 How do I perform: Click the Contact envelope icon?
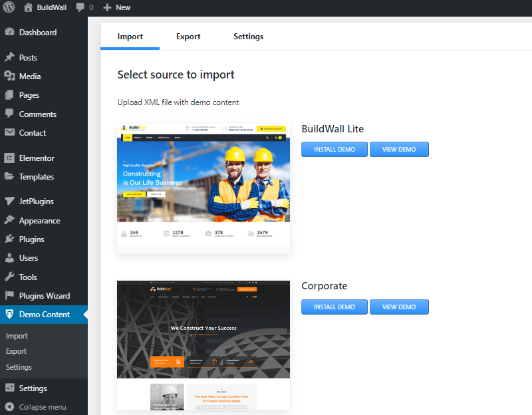[9, 132]
